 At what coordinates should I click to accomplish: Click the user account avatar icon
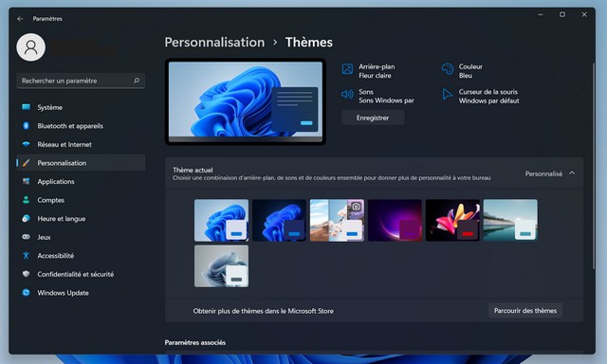[x=31, y=47]
